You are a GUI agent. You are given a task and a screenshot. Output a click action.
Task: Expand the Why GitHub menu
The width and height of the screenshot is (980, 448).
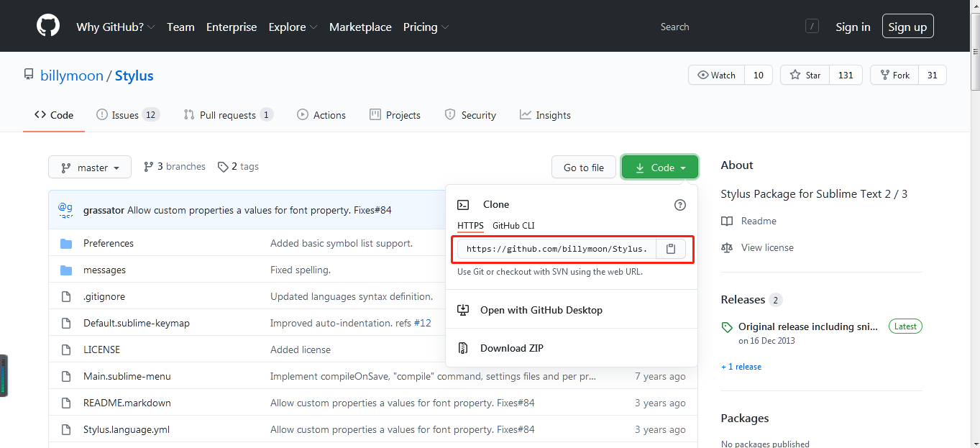pyautogui.click(x=115, y=27)
